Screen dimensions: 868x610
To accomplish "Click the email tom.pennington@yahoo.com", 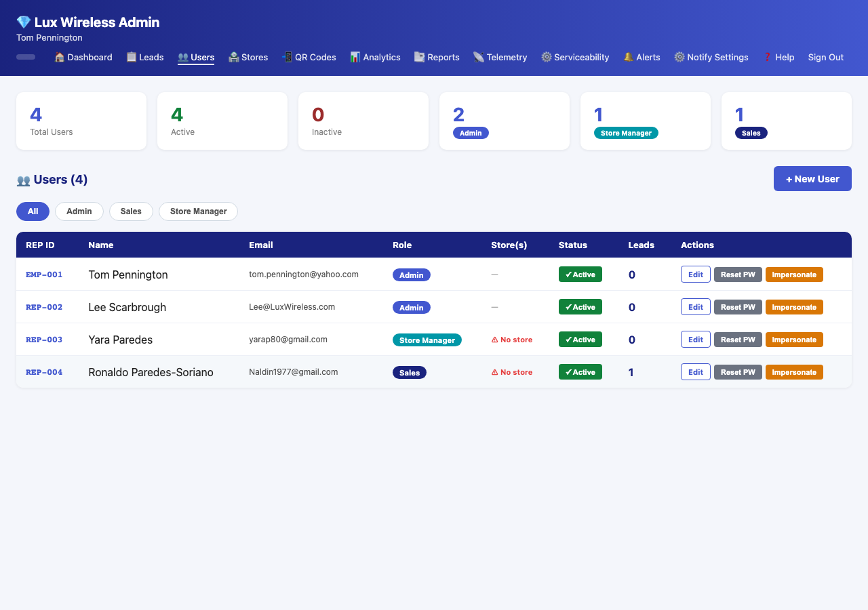I will [x=304, y=274].
